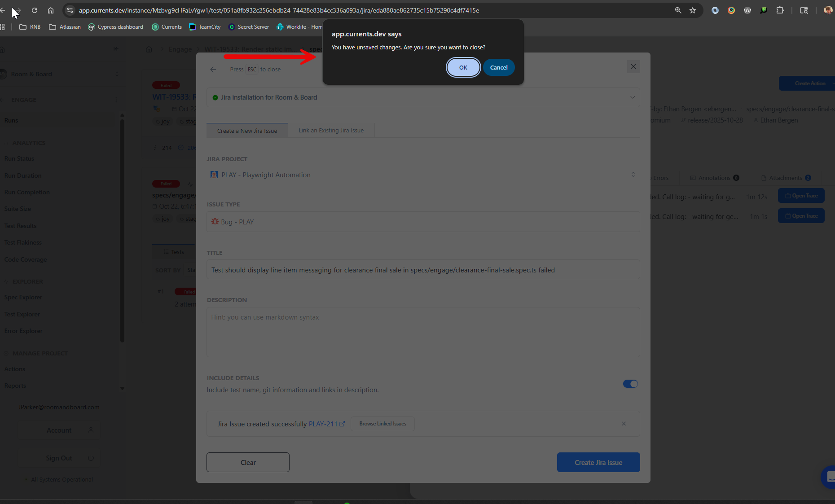Open the Annotations tab

tap(714, 178)
